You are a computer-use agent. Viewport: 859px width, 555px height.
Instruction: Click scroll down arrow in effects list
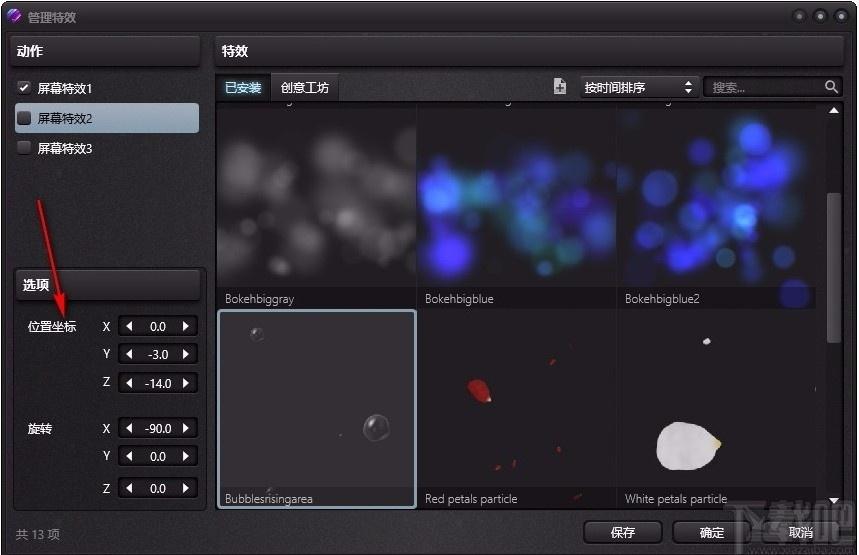point(834,500)
